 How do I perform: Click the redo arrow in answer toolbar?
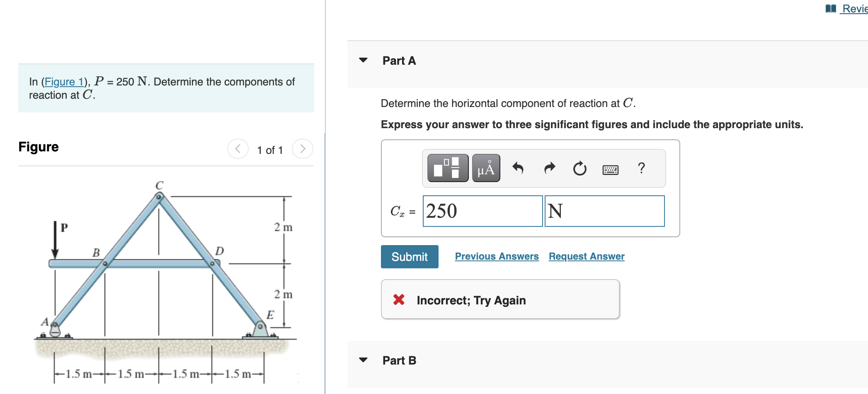tap(549, 168)
